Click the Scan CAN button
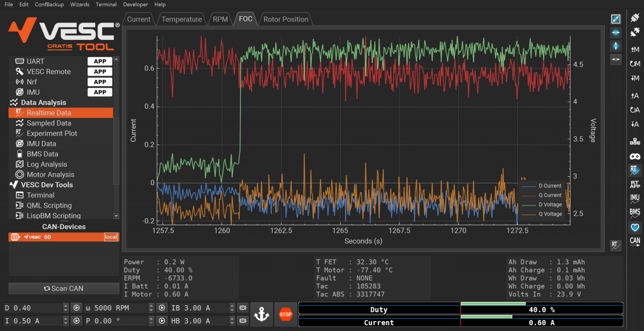The width and height of the screenshot is (644, 331). (64, 289)
